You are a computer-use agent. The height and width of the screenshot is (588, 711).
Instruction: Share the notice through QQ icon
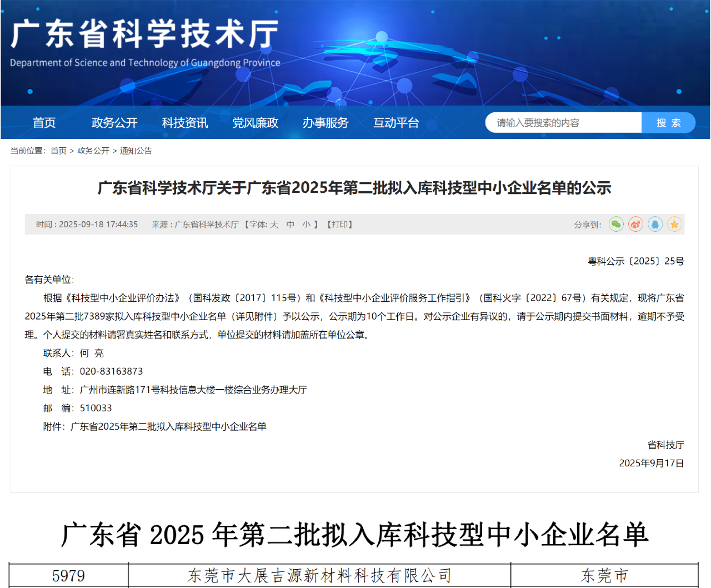655,225
